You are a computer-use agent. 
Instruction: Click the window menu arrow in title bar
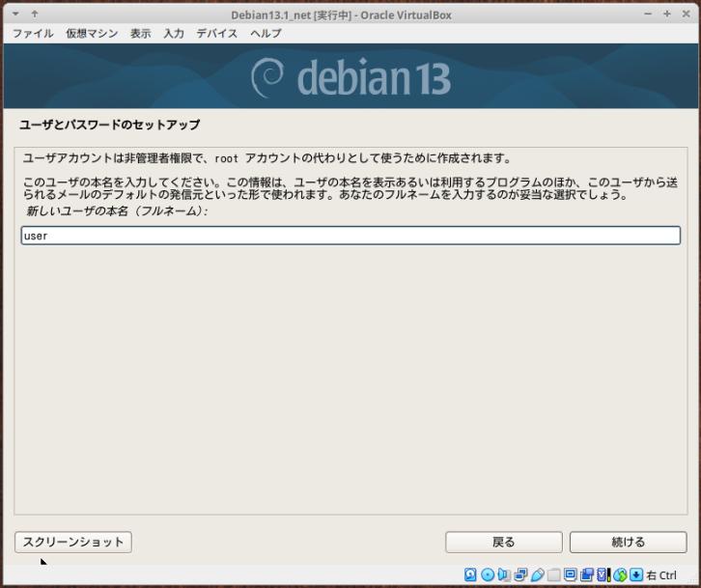(x=15, y=14)
